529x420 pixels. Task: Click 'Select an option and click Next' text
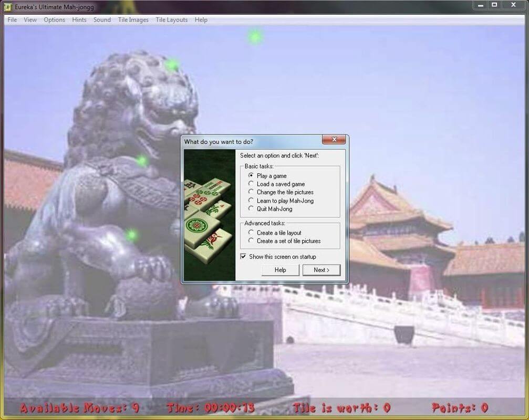(279, 155)
